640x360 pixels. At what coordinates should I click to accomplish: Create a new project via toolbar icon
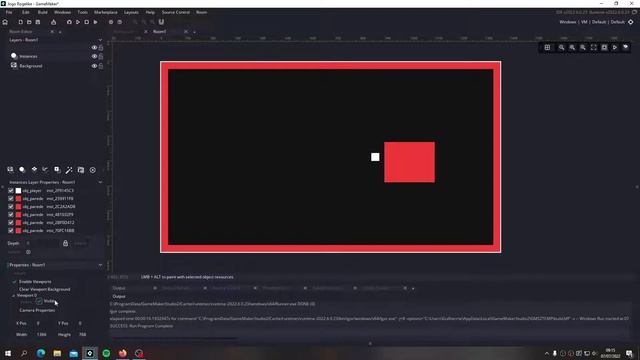[x=20, y=22]
